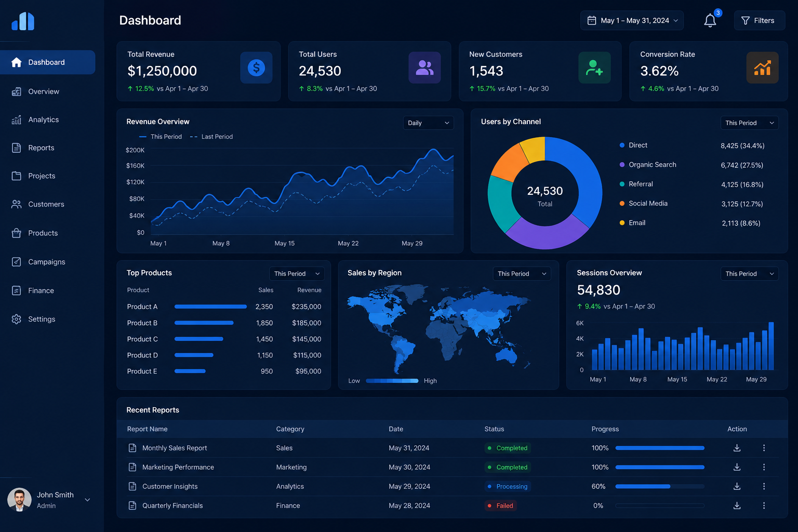Click the Failed status badge
798x532 pixels.
[x=500, y=506]
